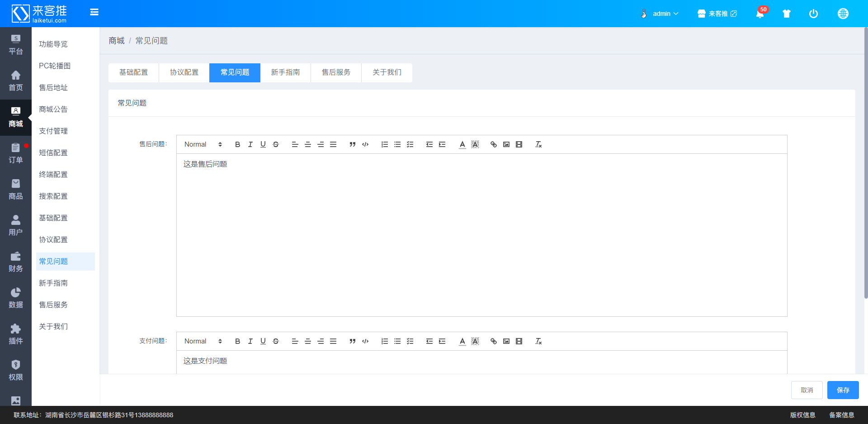Toggle underline in the 售后问题 editor toolbar
Viewport: 868px width, 424px height.
point(263,144)
